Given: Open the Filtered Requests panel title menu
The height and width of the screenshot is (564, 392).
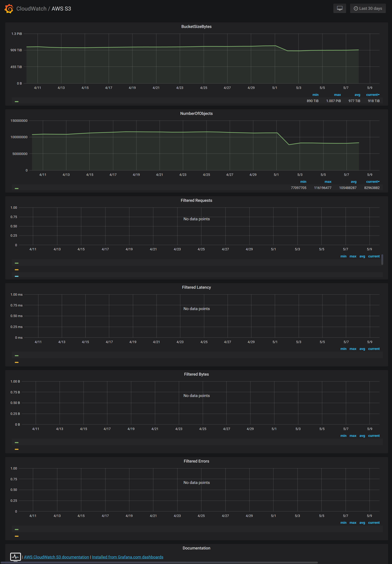Looking at the screenshot, I should [x=196, y=200].
